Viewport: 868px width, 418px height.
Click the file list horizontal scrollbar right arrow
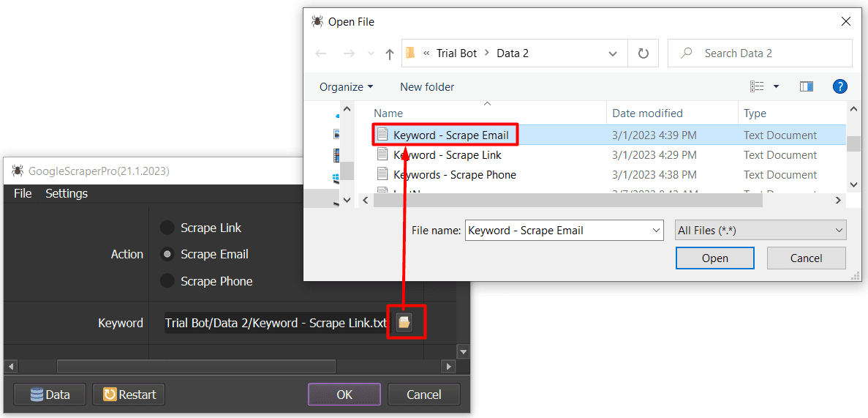(x=839, y=200)
